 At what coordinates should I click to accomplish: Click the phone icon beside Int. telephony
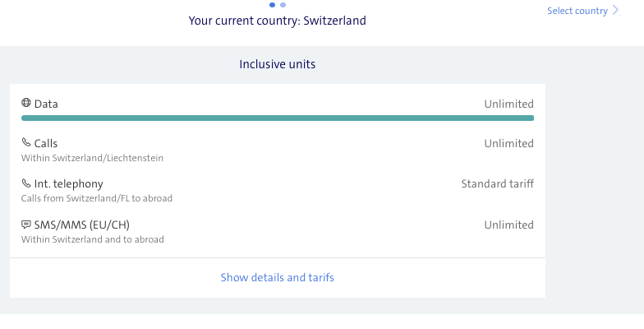click(x=26, y=183)
